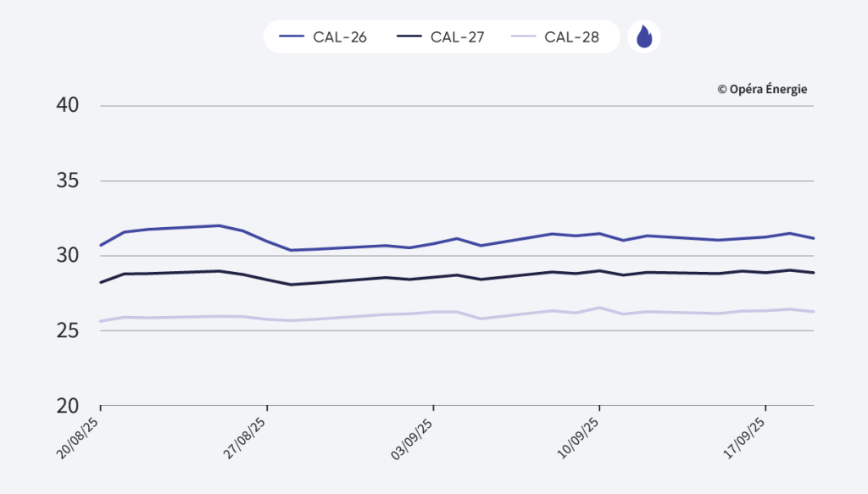Pick the 03/09/25 x-axis date label
Screen dimensions: 868x494
click(412, 436)
